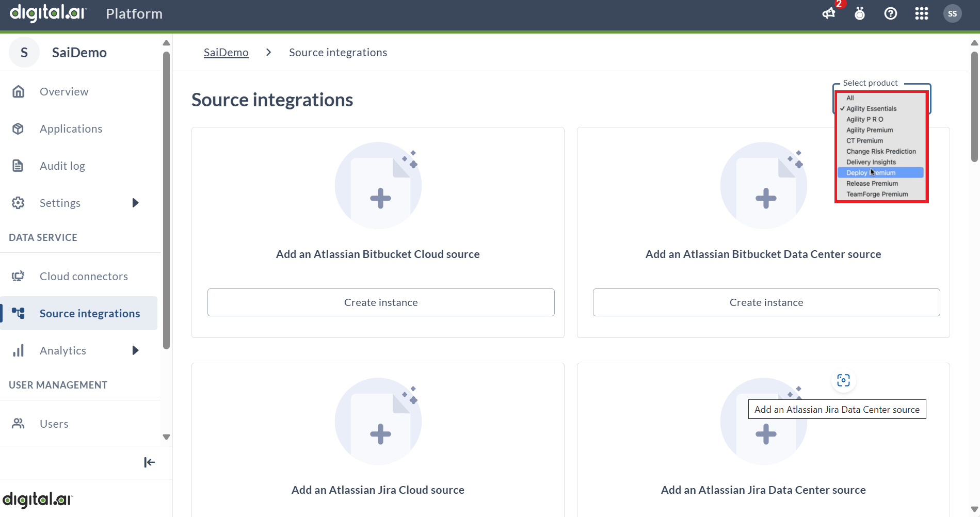This screenshot has height=517, width=980.
Task: Click the screenshot capture floating icon
Action: click(x=844, y=381)
